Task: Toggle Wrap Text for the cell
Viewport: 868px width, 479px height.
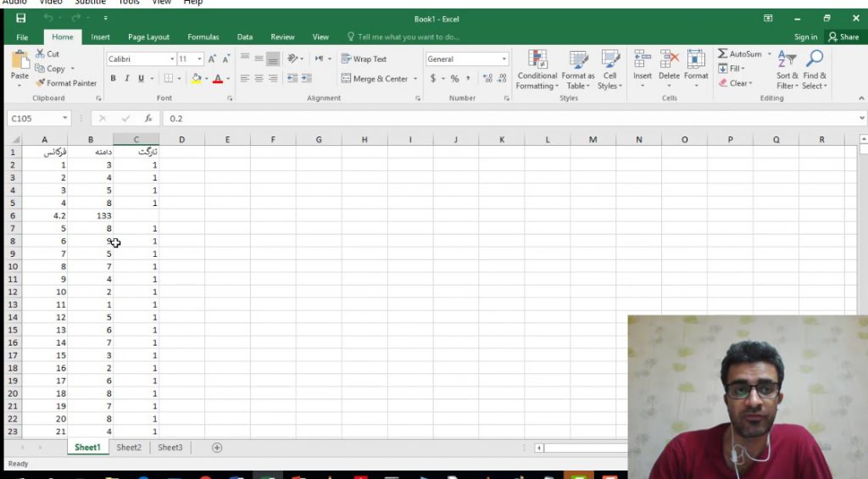Action: click(x=364, y=59)
